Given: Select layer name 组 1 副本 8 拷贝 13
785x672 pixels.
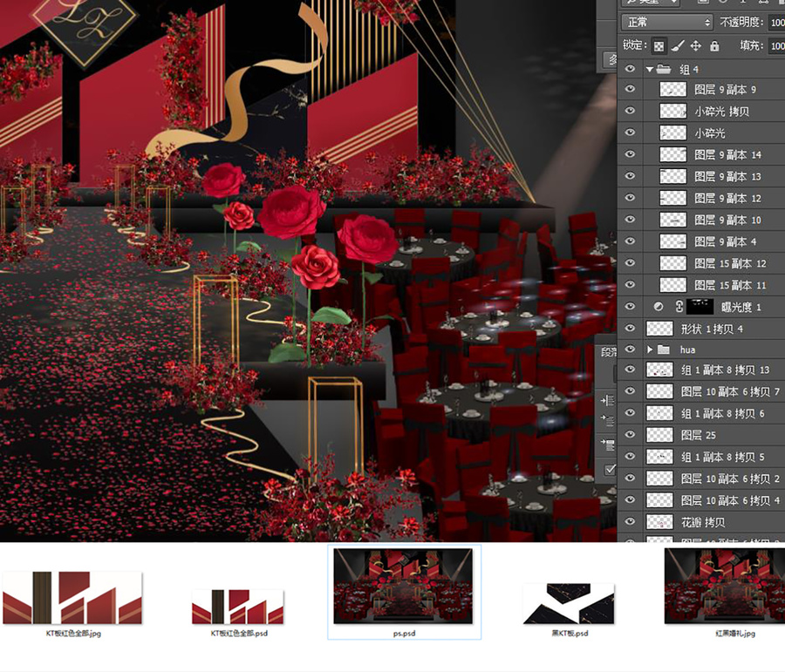Looking at the screenshot, I should (725, 370).
